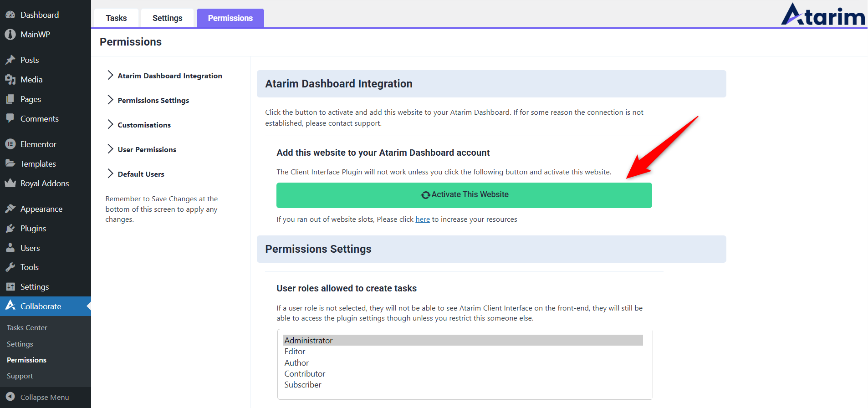
Task: Click the Elementor logo icon
Action: tap(10, 144)
